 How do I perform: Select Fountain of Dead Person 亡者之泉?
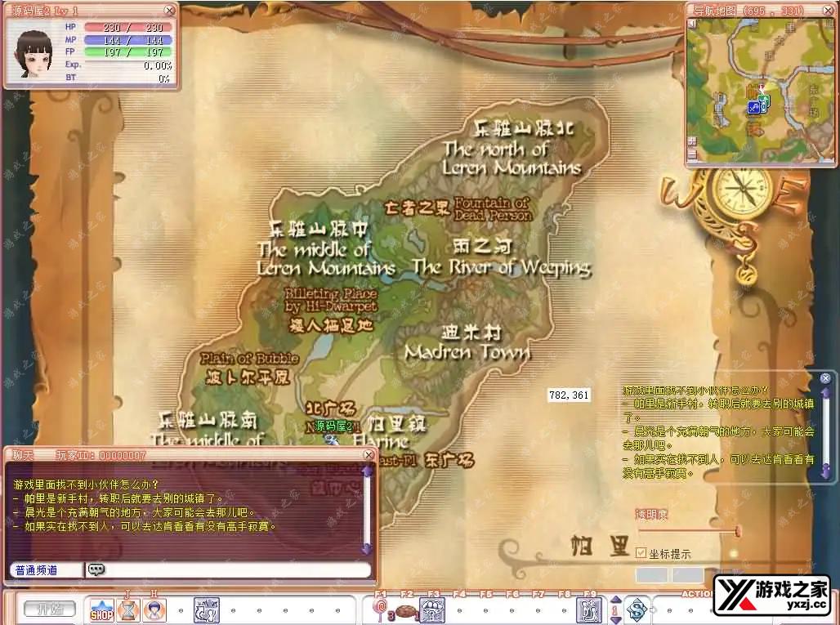458,209
